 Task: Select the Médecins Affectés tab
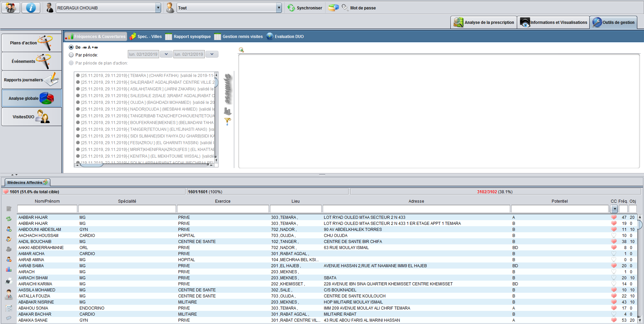point(27,183)
